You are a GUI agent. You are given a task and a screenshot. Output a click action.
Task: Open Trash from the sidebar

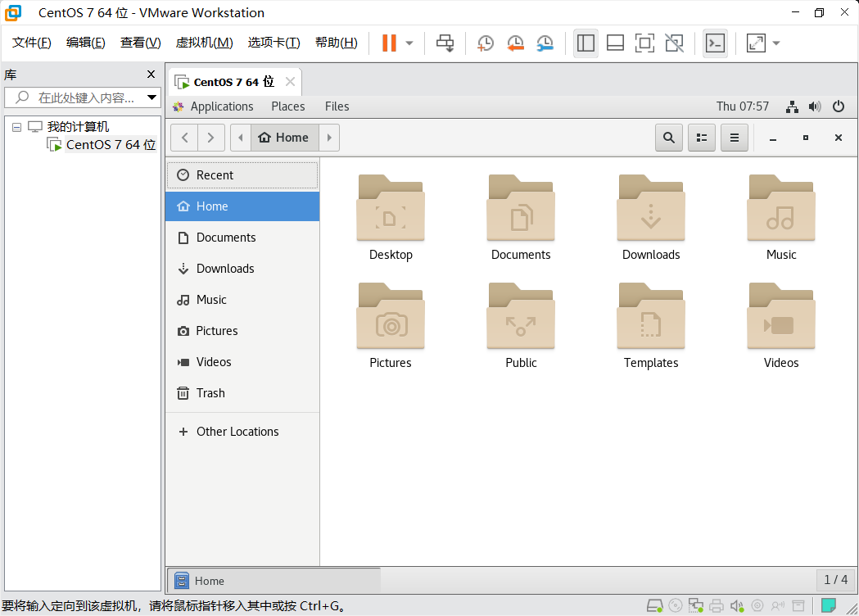[242, 393]
